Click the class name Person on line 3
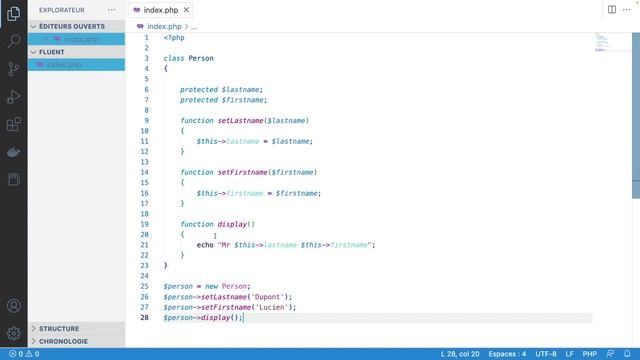This screenshot has width=640, height=360. coord(201,58)
